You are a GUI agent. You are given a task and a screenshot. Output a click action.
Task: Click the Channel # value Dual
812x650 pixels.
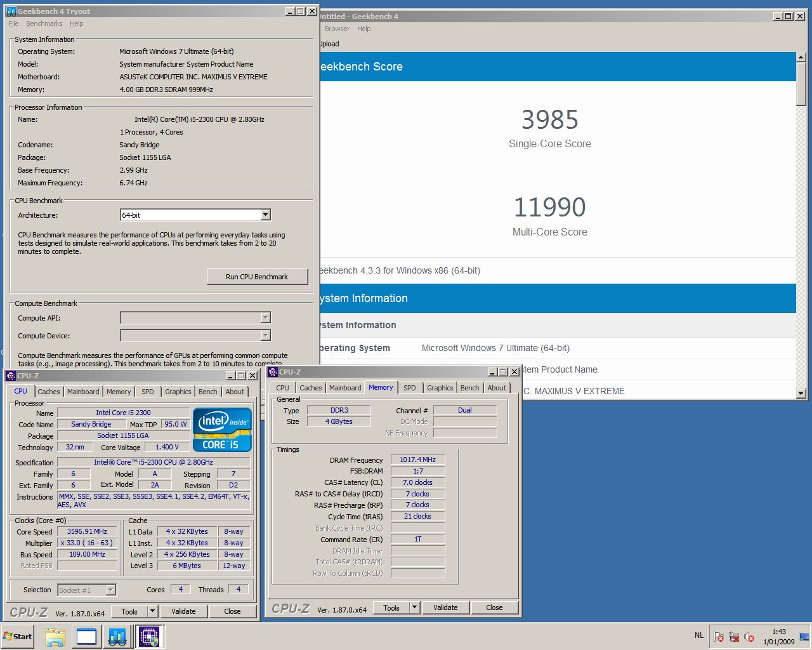pos(465,410)
